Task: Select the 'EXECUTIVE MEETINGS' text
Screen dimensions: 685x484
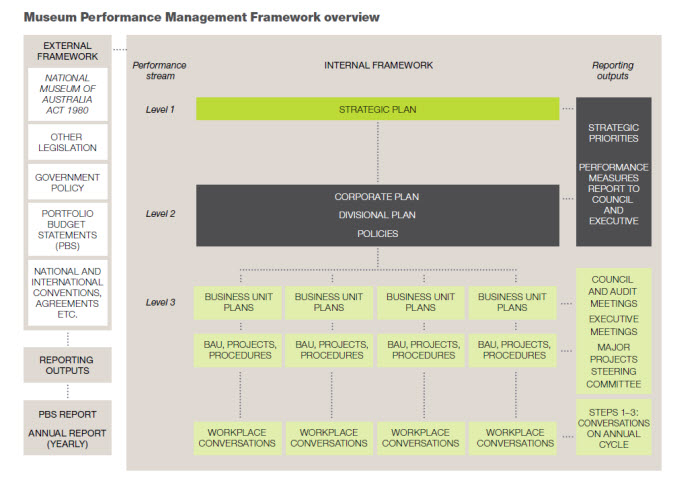Action: [613, 325]
